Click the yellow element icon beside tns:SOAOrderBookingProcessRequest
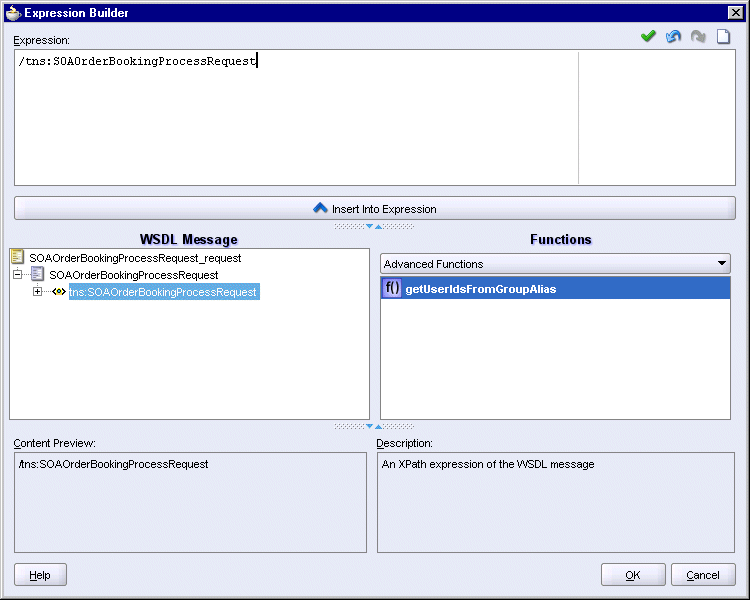This screenshot has width=750, height=600. pos(59,291)
